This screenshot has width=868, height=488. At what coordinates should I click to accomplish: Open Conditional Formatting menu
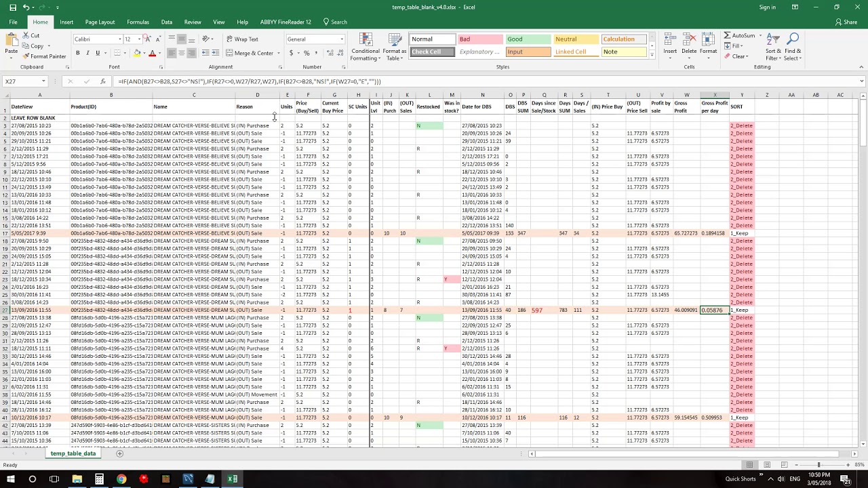click(366, 46)
